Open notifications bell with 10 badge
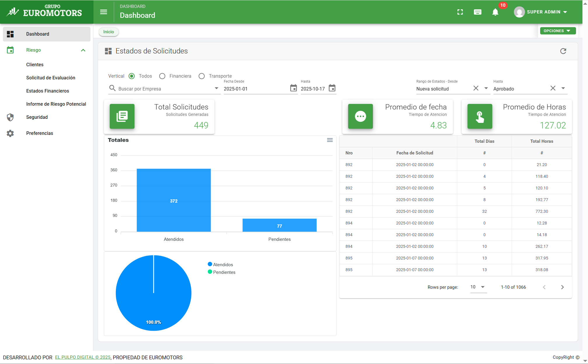Screen dimensions: 588x364 coord(495,12)
